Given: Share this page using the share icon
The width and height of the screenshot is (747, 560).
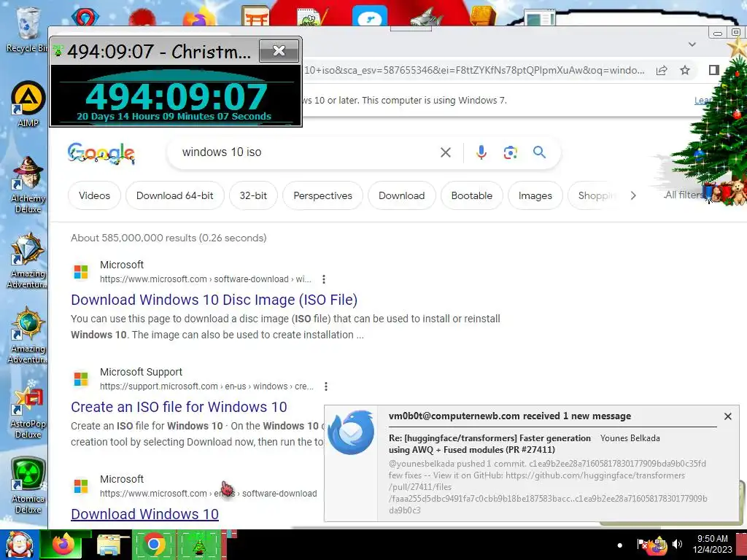Looking at the screenshot, I should 662,71.
